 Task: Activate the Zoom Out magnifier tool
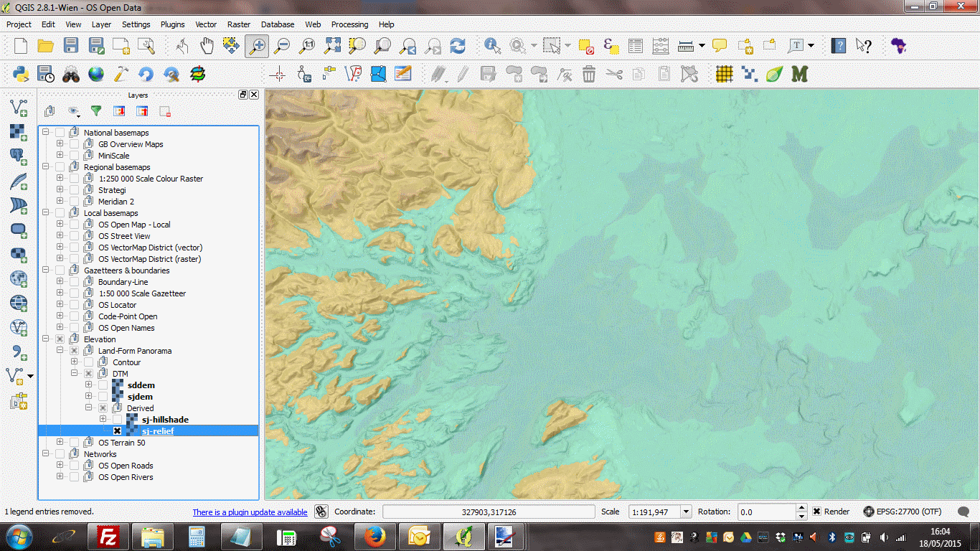pyautogui.click(x=282, y=46)
